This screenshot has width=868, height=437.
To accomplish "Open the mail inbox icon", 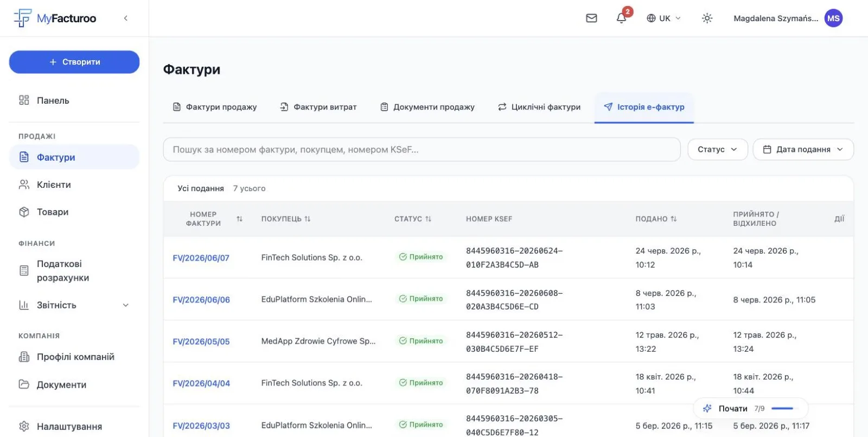I will [x=591, y=18].
